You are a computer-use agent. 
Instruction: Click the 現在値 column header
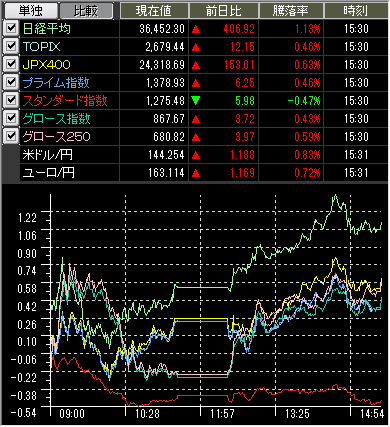click(x=154, y=11)
